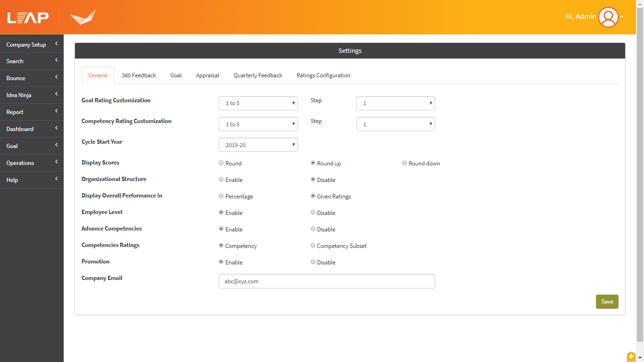Click the floating orange plus icon

631,357
